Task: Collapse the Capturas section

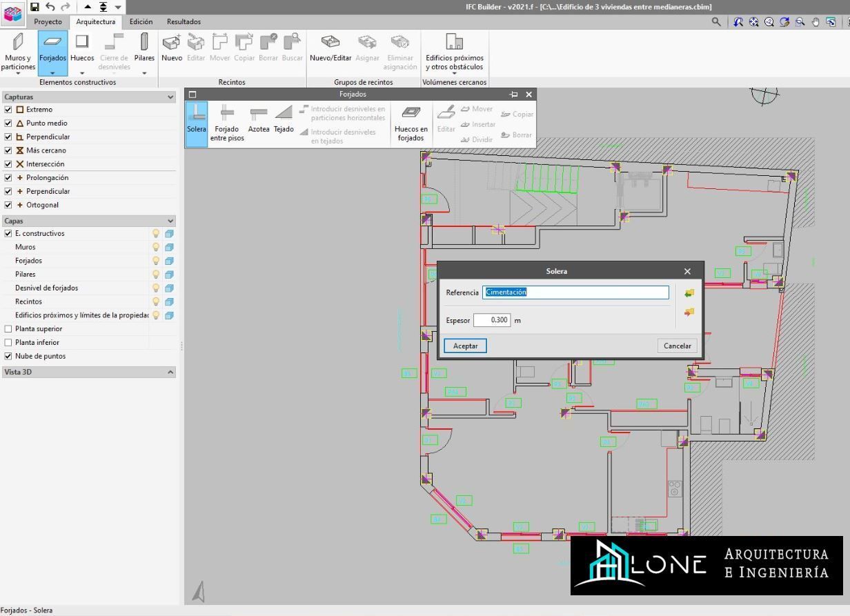Action: coord(170,97)
